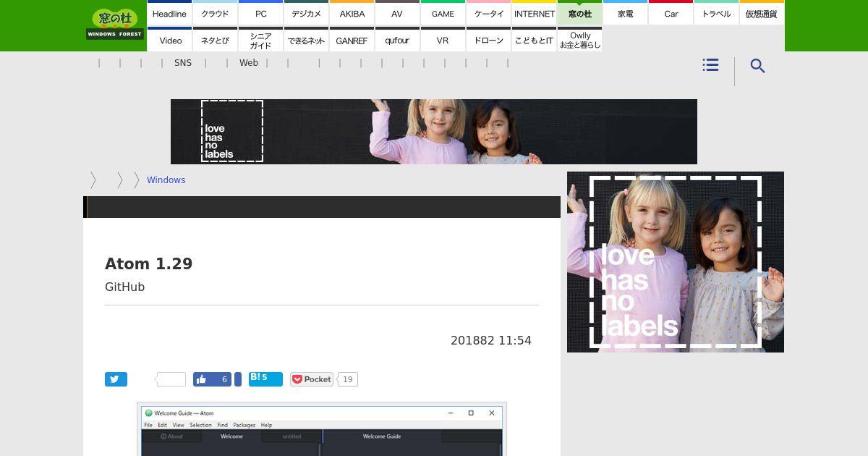Image resolution: width=868 pixels, height=456 pixels.
Task: Save the article to Pocket
Action: [311, 379]
